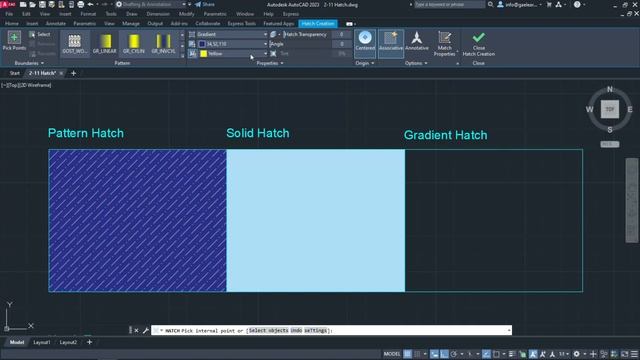Click the new drawing tab plus button

[73, 73]
